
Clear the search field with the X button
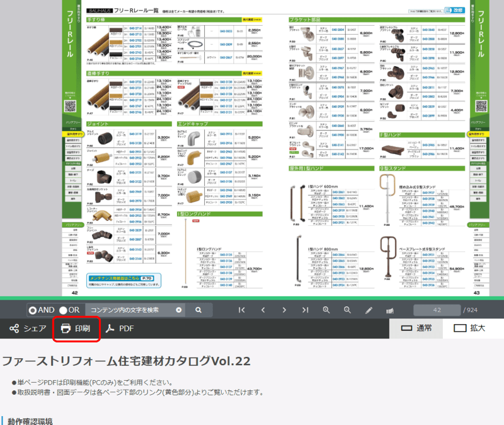tap(178, 310)
